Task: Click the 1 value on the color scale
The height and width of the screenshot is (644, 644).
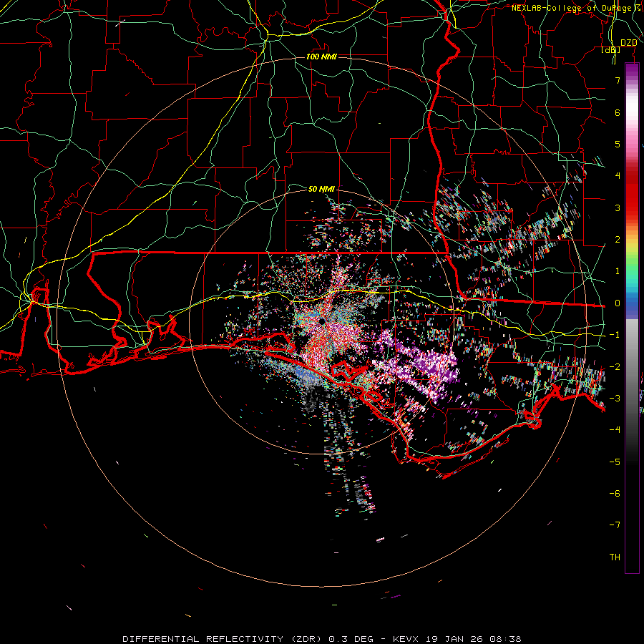Action: [618, 271]
